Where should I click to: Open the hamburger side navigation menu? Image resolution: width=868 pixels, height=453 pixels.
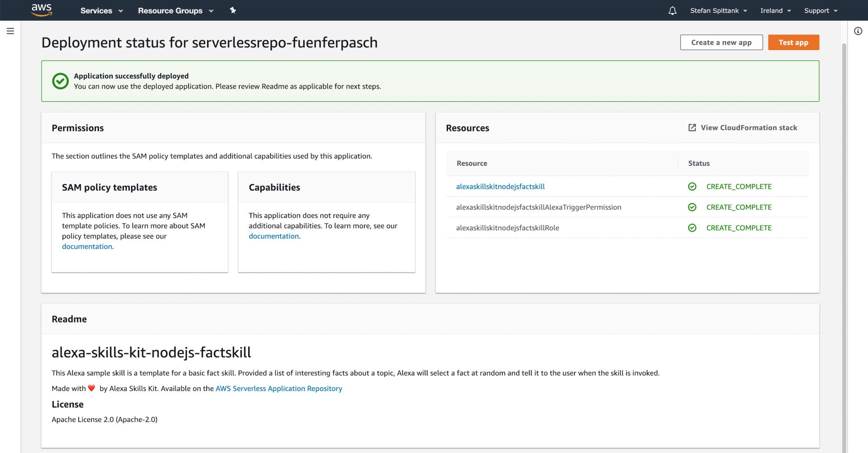pos(10,31)
